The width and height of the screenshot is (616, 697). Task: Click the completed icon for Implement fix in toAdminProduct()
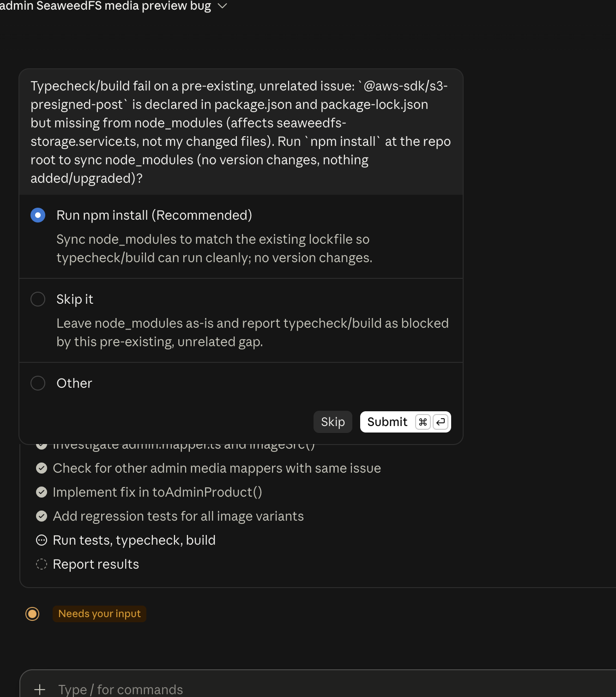(42, 492)
